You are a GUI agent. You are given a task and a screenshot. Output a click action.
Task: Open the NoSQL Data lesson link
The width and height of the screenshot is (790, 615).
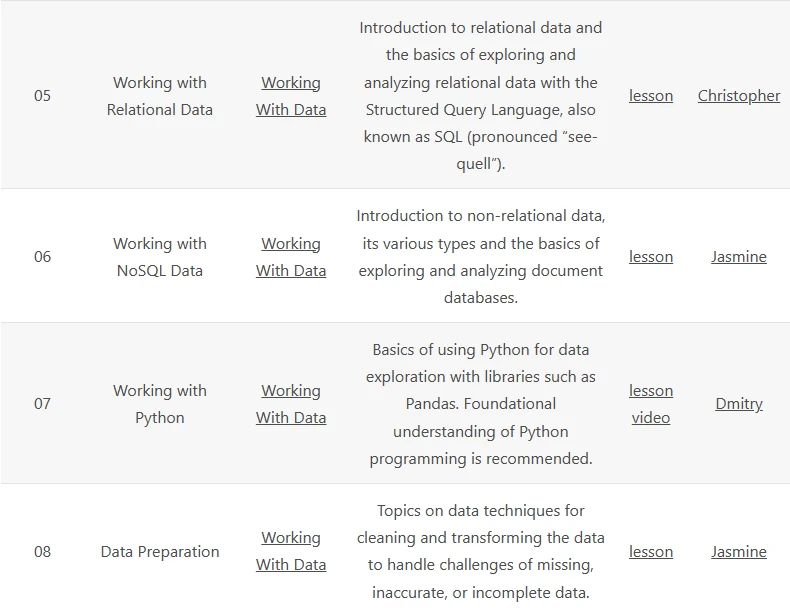pyautogui.click(x=650, y=257)
